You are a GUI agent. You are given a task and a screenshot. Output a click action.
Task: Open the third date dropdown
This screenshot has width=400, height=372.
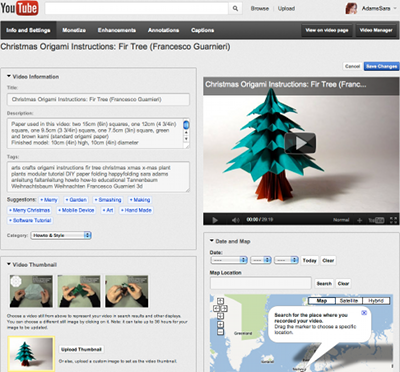286,260
